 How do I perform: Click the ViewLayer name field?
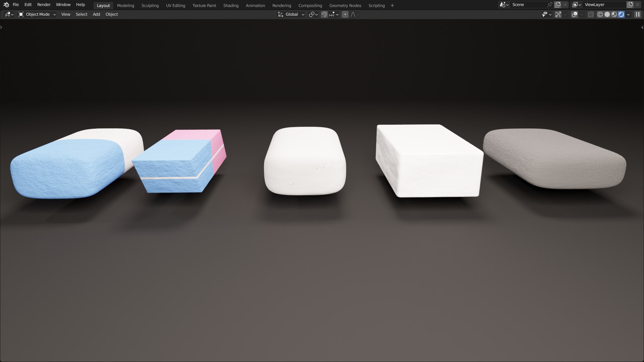(604, 5)
